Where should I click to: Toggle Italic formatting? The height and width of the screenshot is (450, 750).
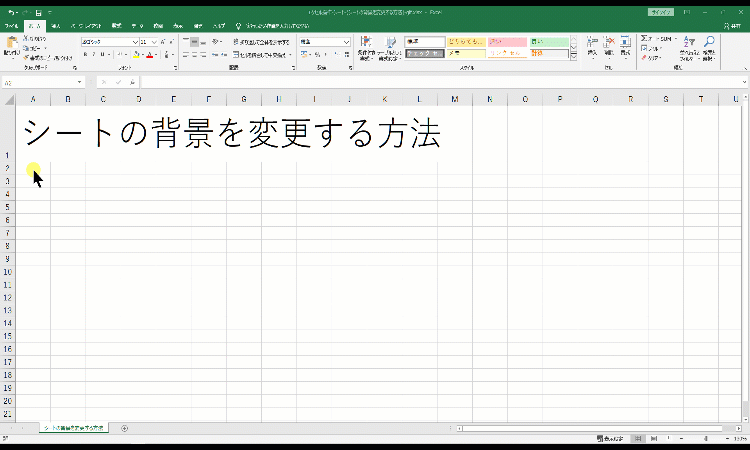point(92,55)
